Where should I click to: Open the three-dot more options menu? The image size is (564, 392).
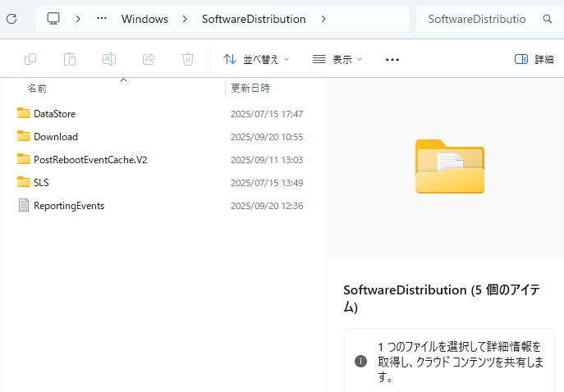[392, 59]
